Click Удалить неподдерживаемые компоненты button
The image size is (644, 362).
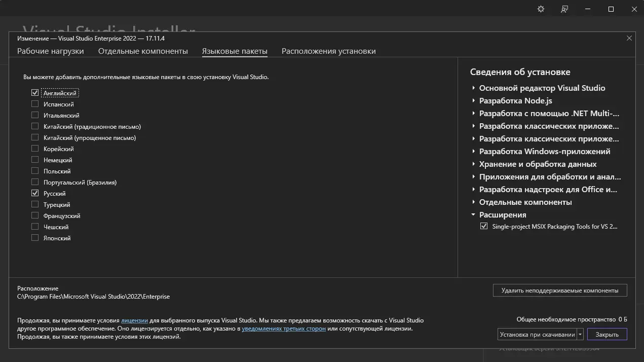point(559,291)
